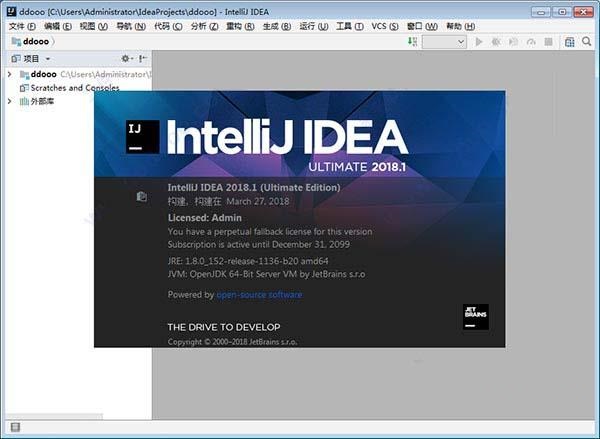
Task: Open the 文件(F) menu
Action: [22, 26]
